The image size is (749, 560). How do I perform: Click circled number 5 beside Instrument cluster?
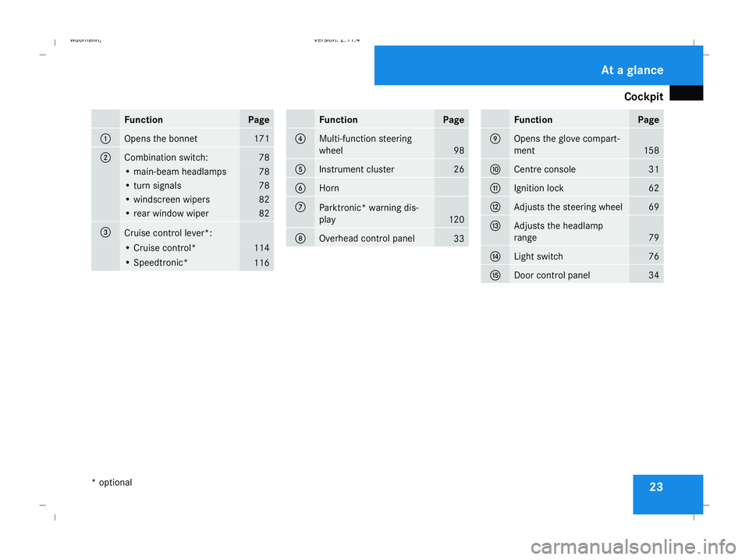(300, 169)
